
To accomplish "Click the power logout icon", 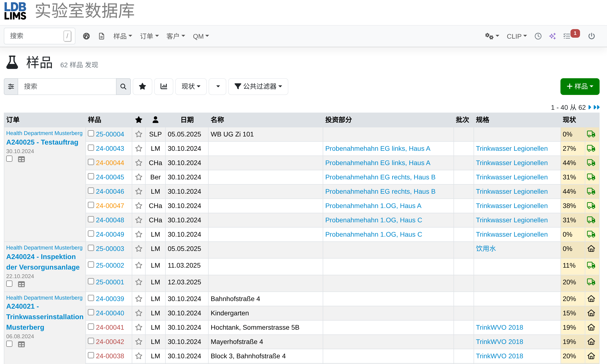I will [x=591, y=36].
